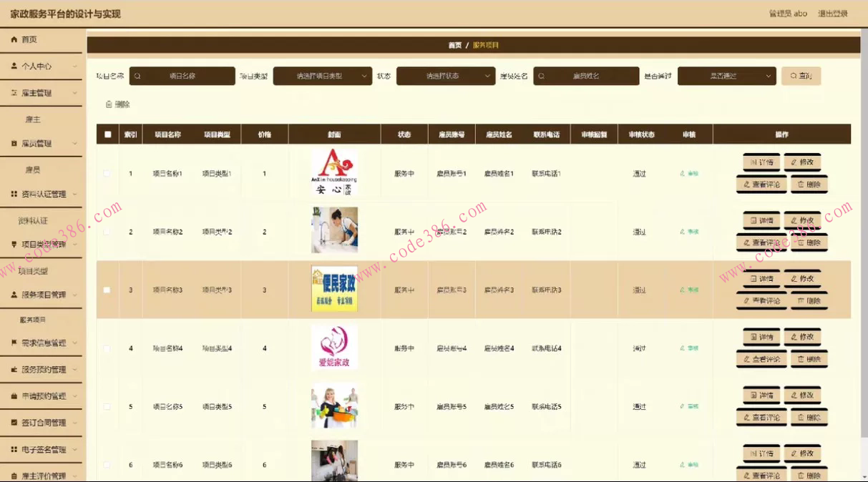Screen dimensions: 868x482
Task: Click the person icon next to 个人中心
Action: tap(14, 66)
